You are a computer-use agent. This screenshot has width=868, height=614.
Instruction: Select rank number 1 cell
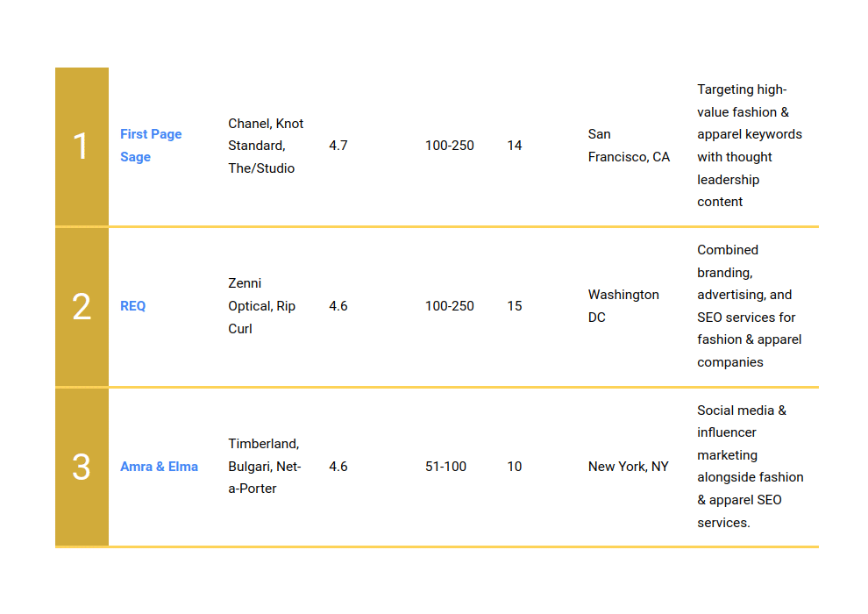coord(82,146)
